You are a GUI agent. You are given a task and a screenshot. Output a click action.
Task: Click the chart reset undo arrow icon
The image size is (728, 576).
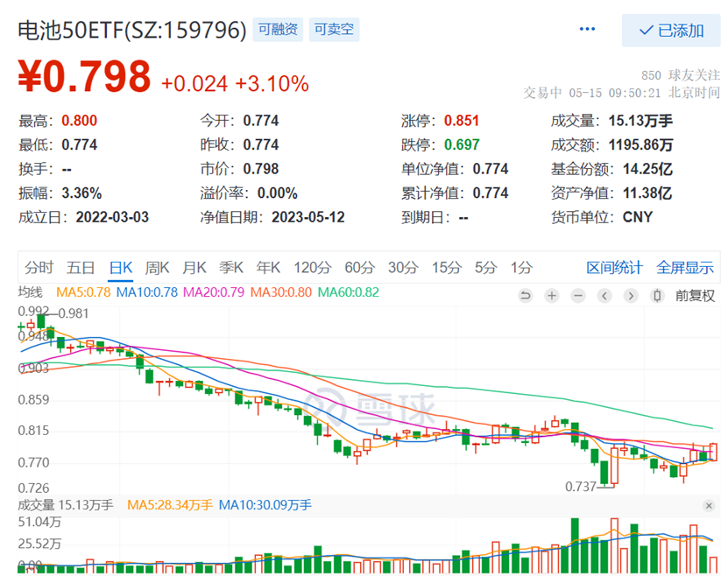coord(525,295)
